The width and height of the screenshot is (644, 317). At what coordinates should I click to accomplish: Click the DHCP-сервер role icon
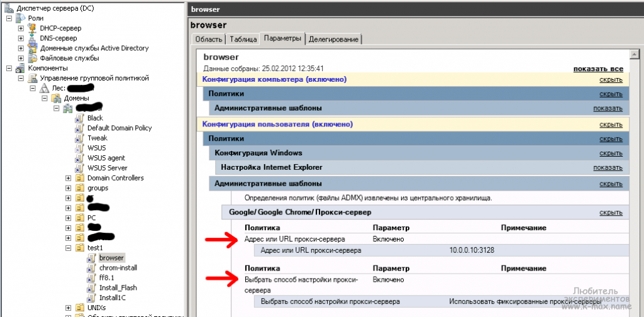pyautogui.click(x=32, y=28)
